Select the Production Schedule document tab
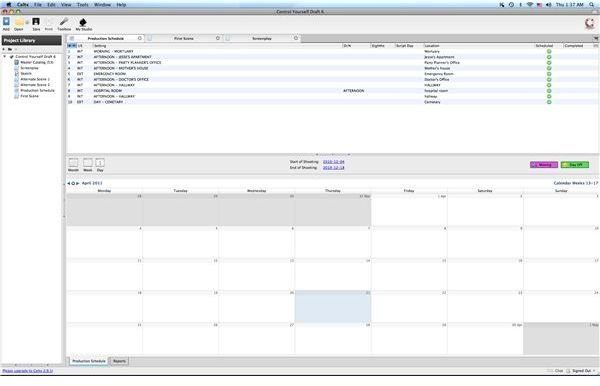 coord(105,38)
